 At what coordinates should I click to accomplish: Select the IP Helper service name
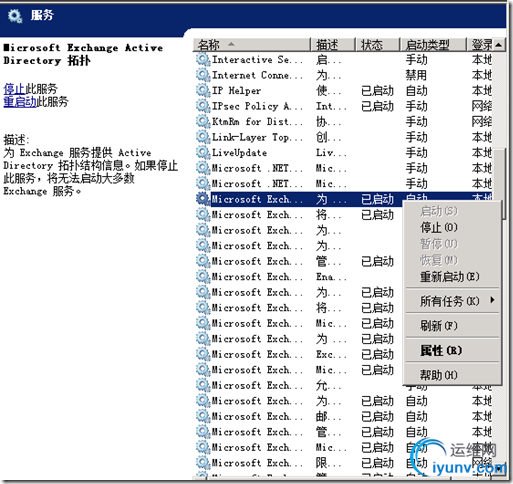(236, 90)
